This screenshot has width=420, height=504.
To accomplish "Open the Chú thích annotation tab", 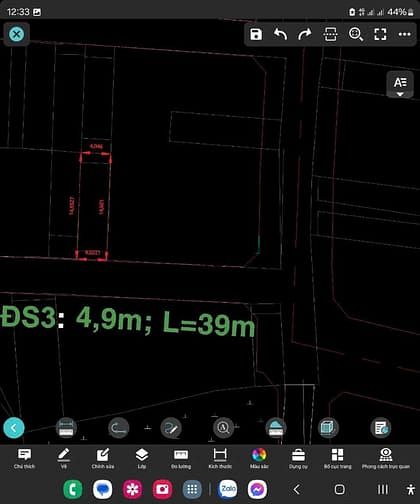I will point(24,459).
